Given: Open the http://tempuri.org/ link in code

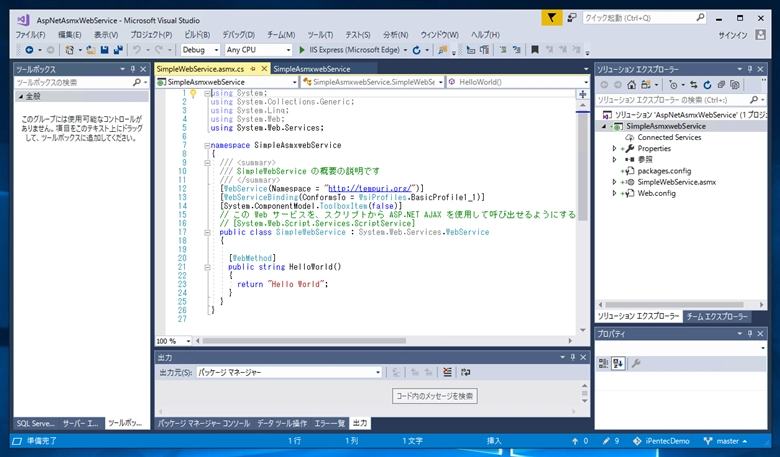Looking at the screenshot, I should 370,188.
